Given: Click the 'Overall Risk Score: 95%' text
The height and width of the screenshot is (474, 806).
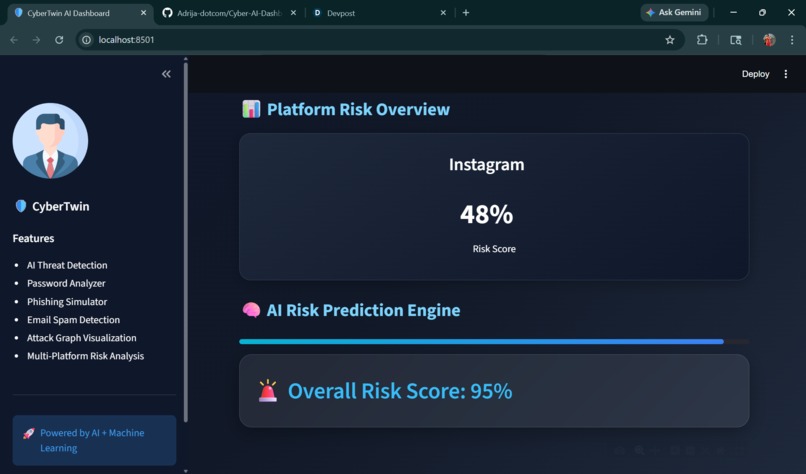Looking at the screenshot, I should pyautogui.click(x=400, y=391).
